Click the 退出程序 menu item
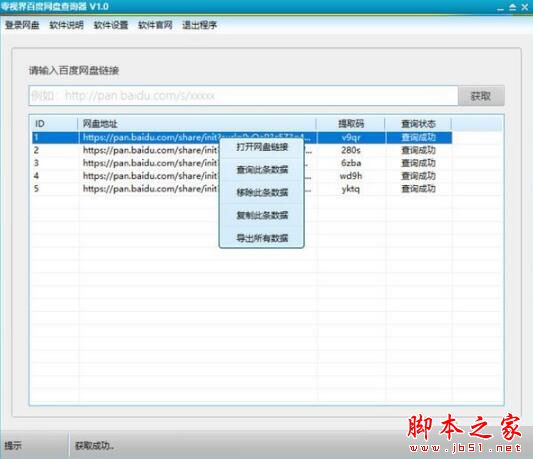Image resolution: width=533 pixels, height=459 pixels. (200, 25)
